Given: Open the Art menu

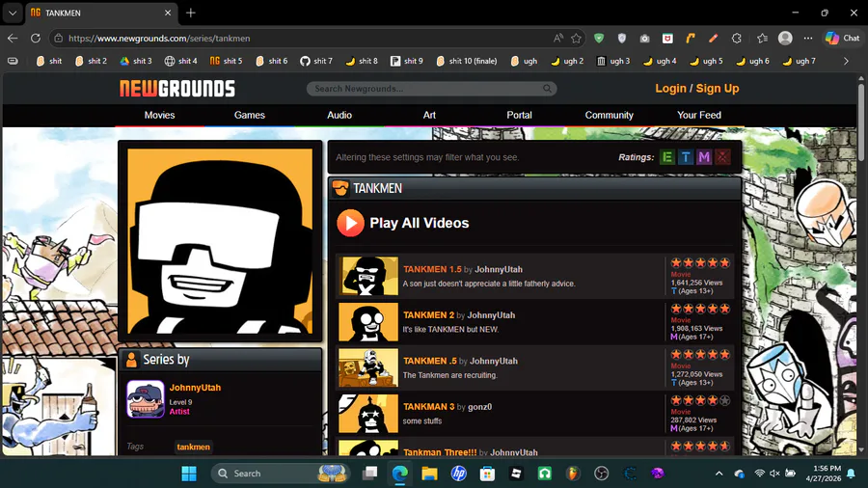Looking at the screenshot, I should click(x=429, y=115).
